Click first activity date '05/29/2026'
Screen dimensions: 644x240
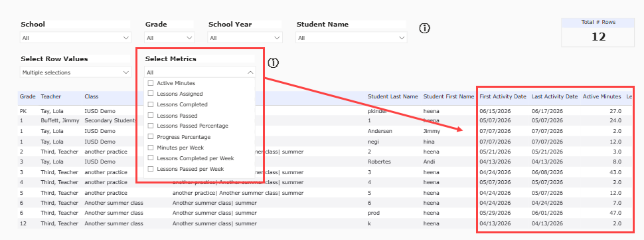495,213
